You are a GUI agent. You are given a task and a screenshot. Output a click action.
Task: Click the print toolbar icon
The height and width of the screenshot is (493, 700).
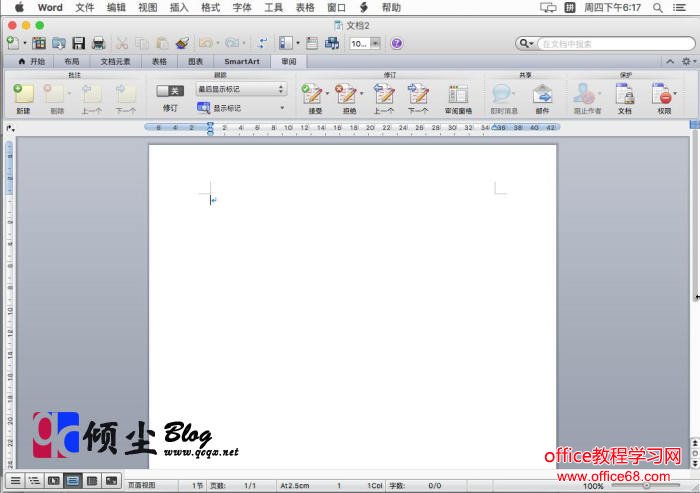coord(98,43)
